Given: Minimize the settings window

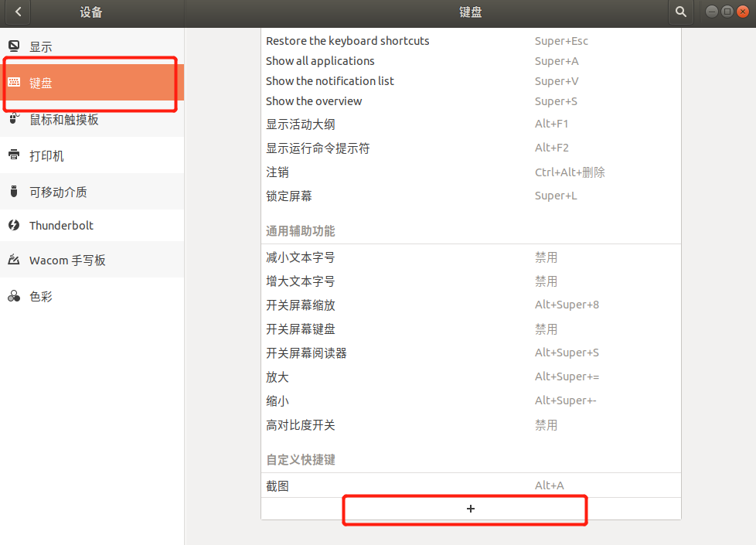Looking at the screenshot, I should coord(712,12).
